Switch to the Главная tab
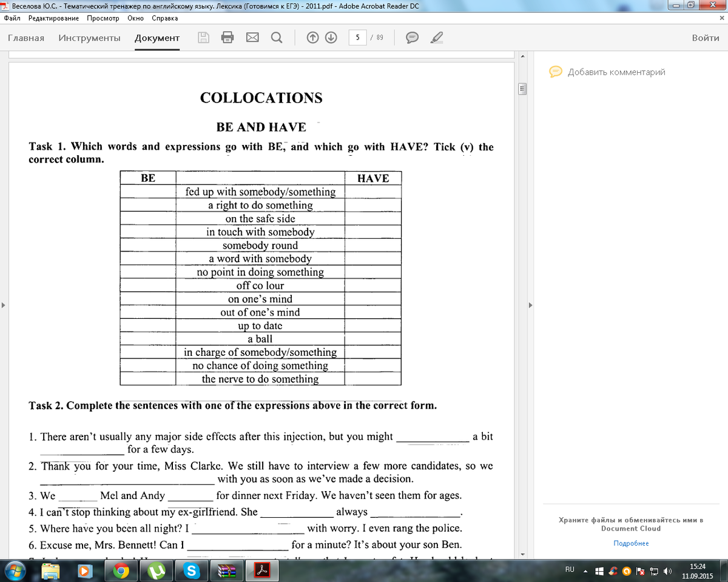Viewport: 728px width, 582px height. coord(26,38)
